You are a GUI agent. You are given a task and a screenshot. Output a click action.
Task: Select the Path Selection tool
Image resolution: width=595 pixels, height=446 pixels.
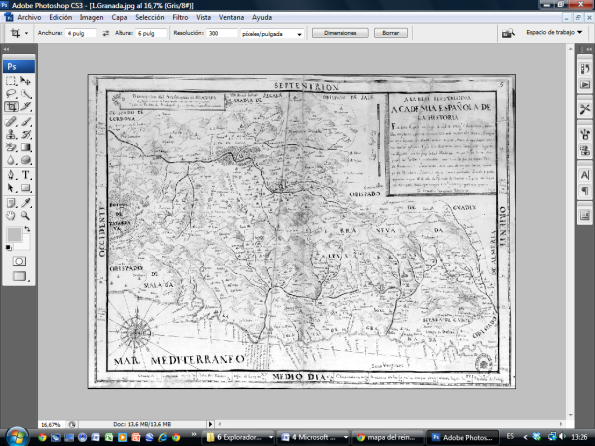click(11, 188)
